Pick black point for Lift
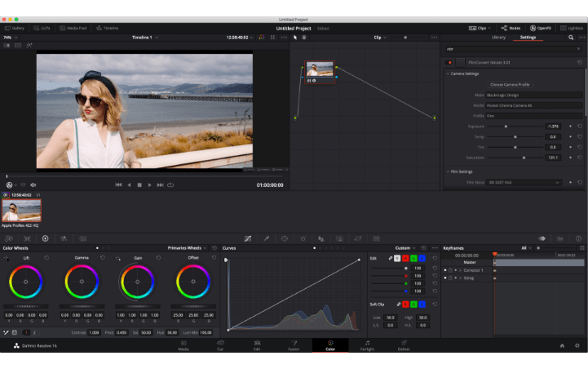The height and width of the screenshot is (369, 588). pyautogui.click(x=7, y=258)
